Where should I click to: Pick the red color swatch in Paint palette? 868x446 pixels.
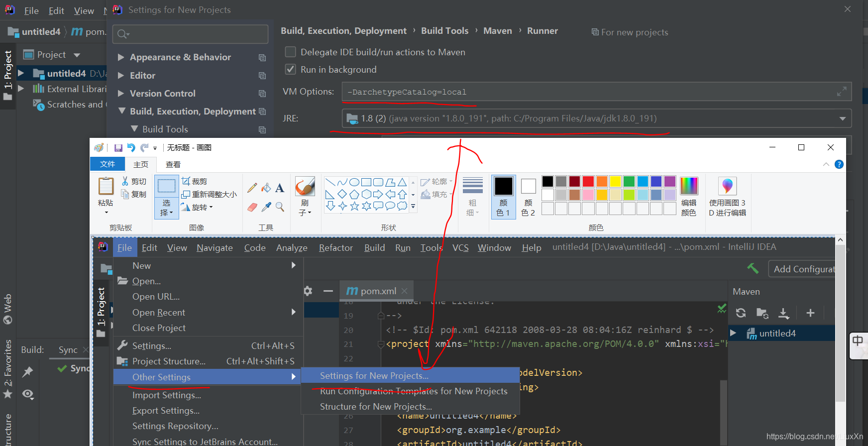click(588, 181)
